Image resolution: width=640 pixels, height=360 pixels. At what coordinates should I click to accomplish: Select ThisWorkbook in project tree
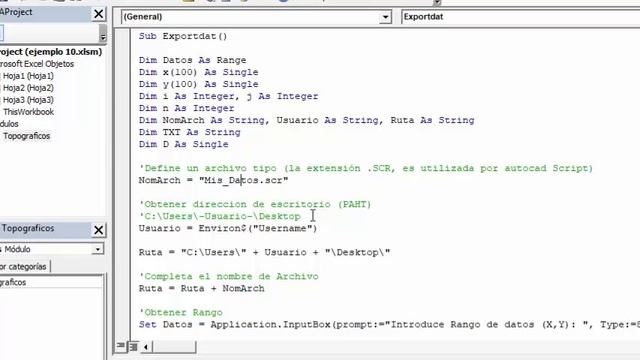point(28,112)
